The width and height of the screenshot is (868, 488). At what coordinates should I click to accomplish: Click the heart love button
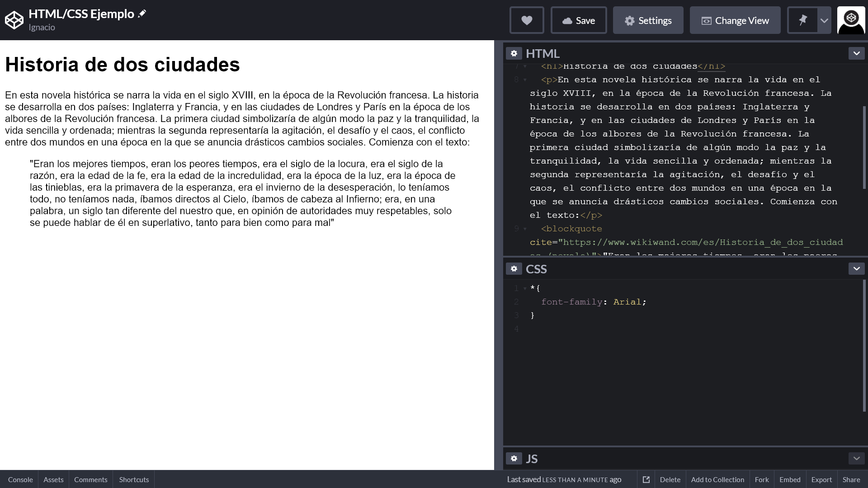[527, 20]
